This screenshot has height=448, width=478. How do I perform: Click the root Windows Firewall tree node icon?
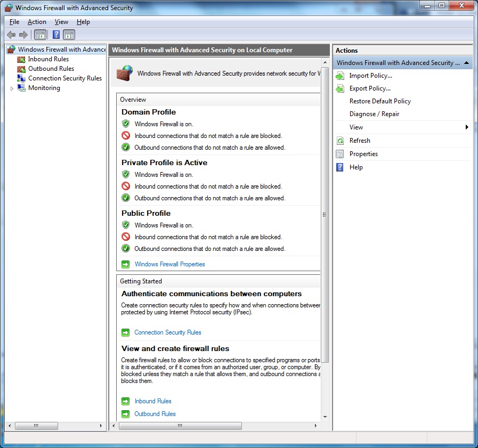(x=11, y=50)
